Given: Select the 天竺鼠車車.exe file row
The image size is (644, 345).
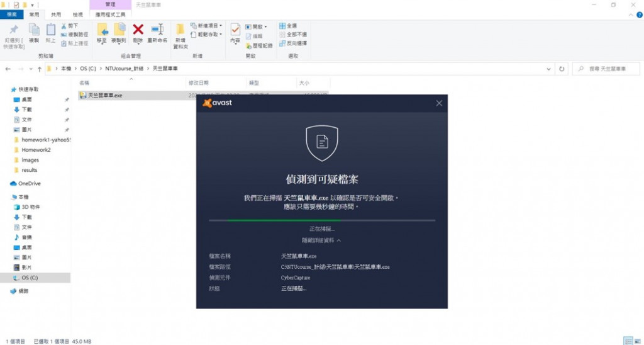Looking at the screenshot, I should tap(203, 96).
